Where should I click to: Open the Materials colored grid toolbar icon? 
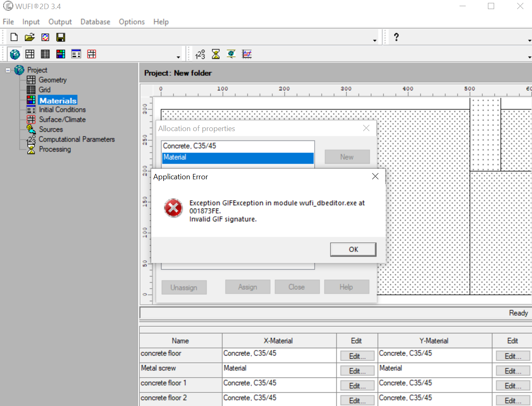[61, 54]
